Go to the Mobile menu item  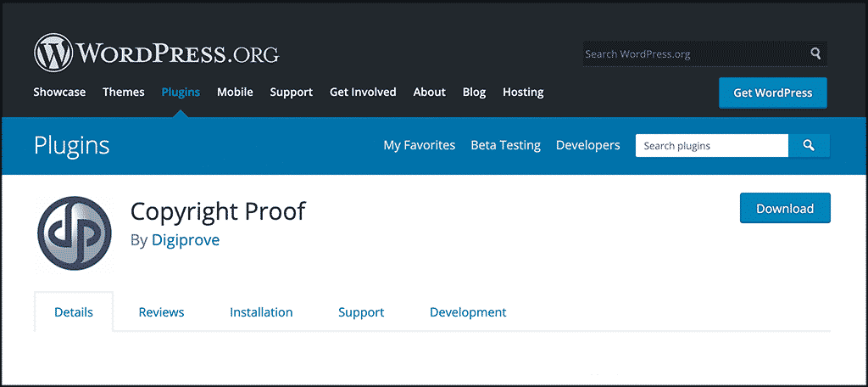(235, 92)
